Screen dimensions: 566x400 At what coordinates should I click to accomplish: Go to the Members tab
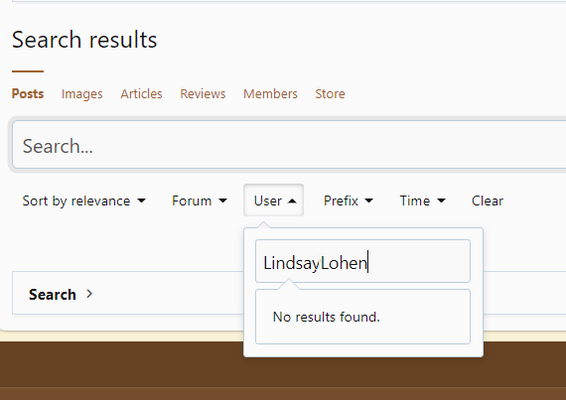[x=270, y=94]
